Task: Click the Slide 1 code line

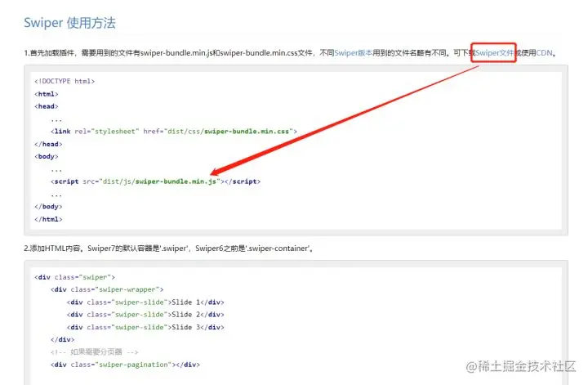Action: point(145,302)
